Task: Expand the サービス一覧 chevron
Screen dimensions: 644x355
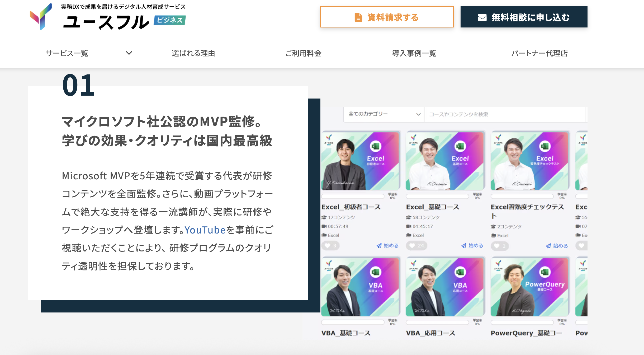Action: (x=129, y=53)
